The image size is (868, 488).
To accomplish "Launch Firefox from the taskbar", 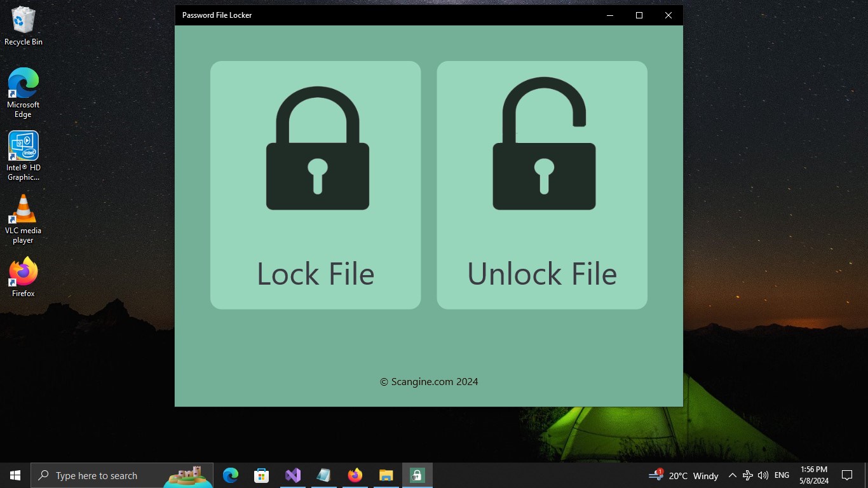I will tap(355, 475).
